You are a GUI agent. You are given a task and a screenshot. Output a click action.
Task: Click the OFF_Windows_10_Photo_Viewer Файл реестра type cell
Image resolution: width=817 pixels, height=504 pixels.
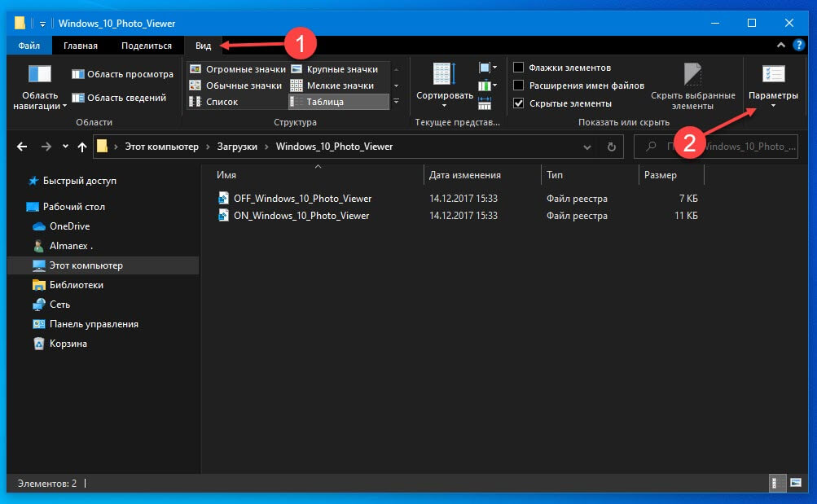click(577, 199)
